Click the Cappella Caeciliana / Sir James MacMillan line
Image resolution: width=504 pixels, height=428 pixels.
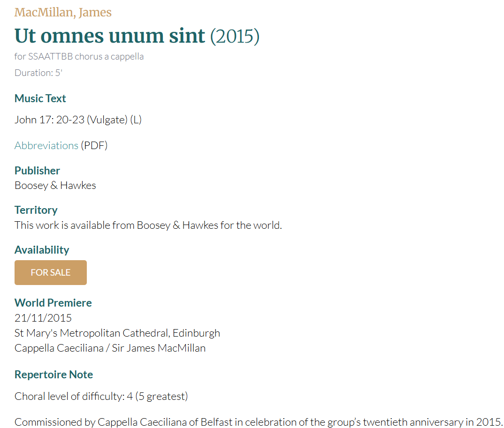(x=110, y=348)
